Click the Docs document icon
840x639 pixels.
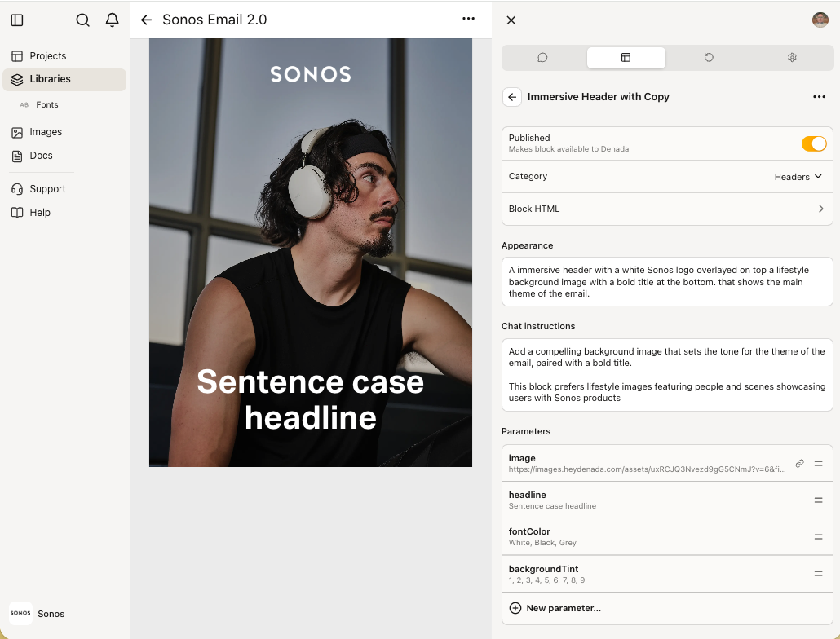click(x=17, y=156)
